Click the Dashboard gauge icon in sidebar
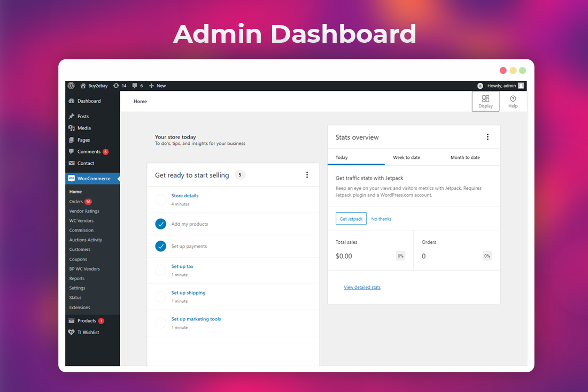Image resolution: width=588 pixels, height=392 pixels. [x=72, y=101]
